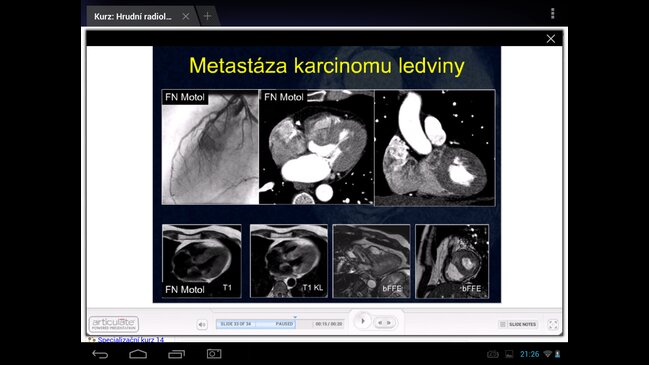
Task: Open a new browser tab
Action: tap(207, 16)
